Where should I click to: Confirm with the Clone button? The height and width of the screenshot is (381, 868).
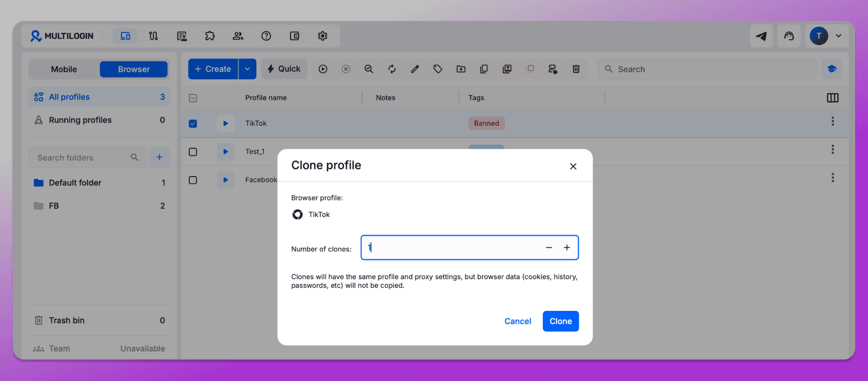[561, 321]
